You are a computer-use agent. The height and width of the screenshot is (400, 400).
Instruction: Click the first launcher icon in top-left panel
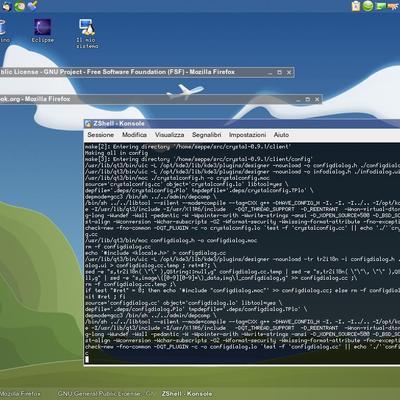coord(6,6)
